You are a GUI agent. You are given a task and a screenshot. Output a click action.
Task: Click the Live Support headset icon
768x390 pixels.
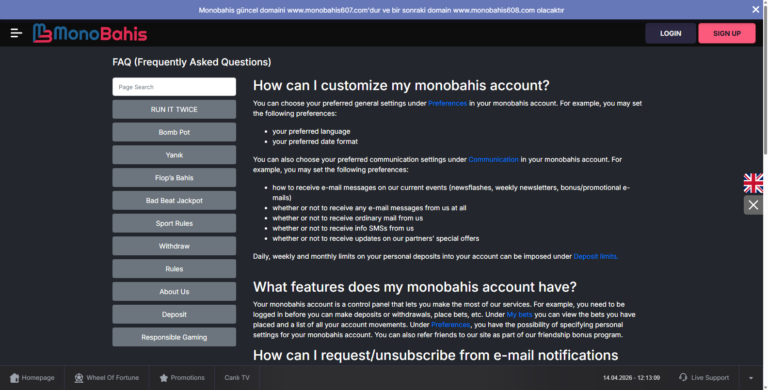[x=683, y=377]
